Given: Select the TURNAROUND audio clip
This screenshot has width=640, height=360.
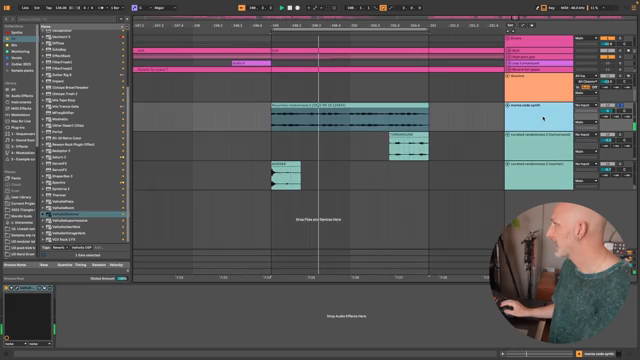Looking at the screenshot, I should click(409, 146).
